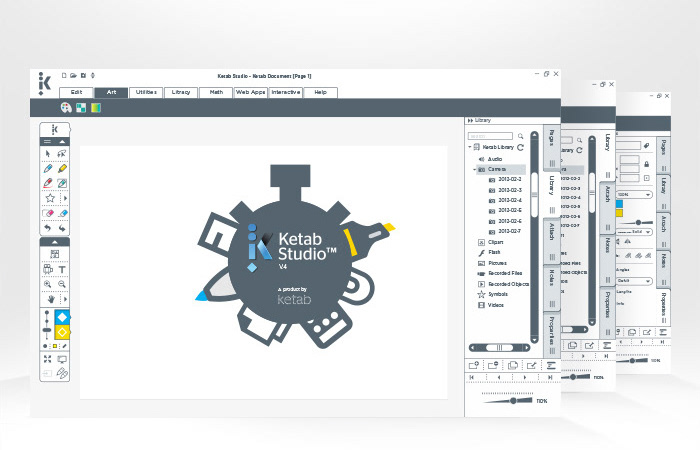Open the gradient fill icon
The image size is (700, 450).
(96, 108)
